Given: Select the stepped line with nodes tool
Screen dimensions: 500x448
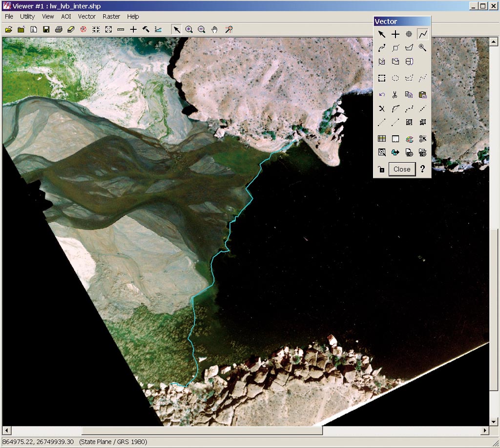Looking at the screenshot, I should pos(382,48).
